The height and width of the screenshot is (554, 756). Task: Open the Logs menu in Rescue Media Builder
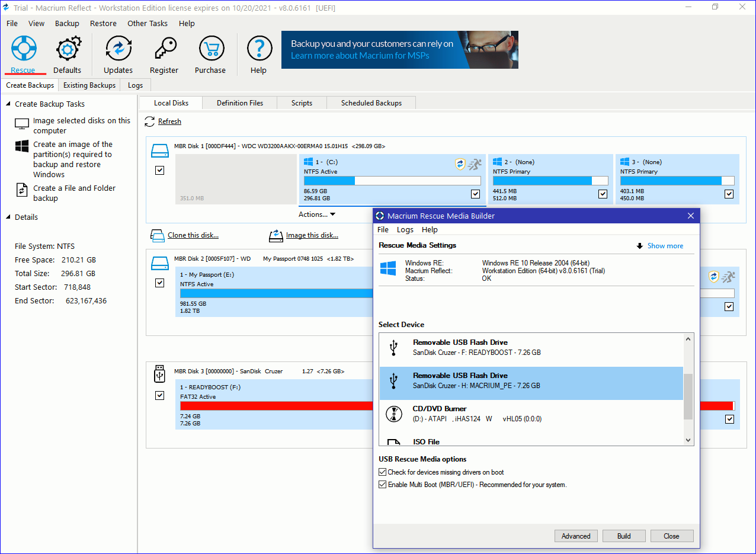click(405, 230)
